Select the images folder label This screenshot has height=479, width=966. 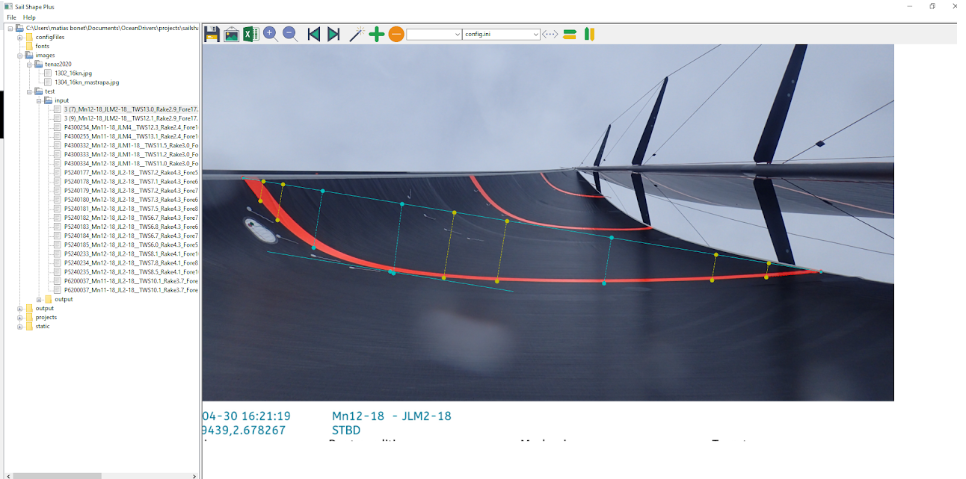pyautogui.click(x=45, y=55)
